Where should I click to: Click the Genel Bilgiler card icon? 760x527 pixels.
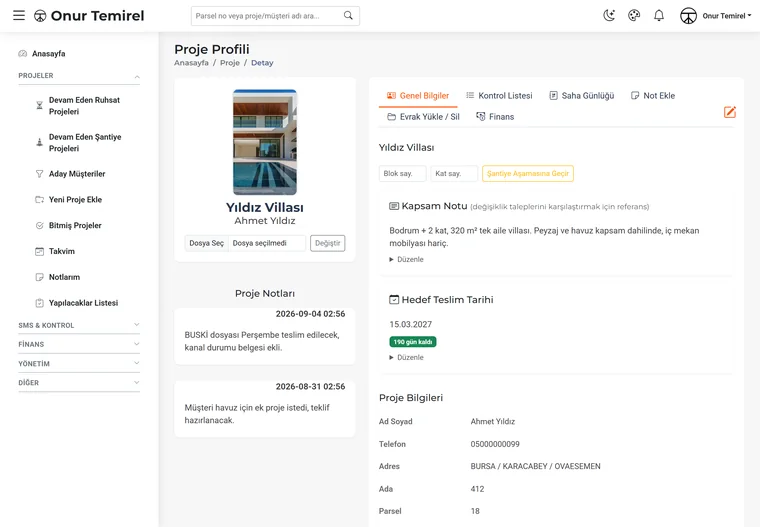click(x=392, y=96)
